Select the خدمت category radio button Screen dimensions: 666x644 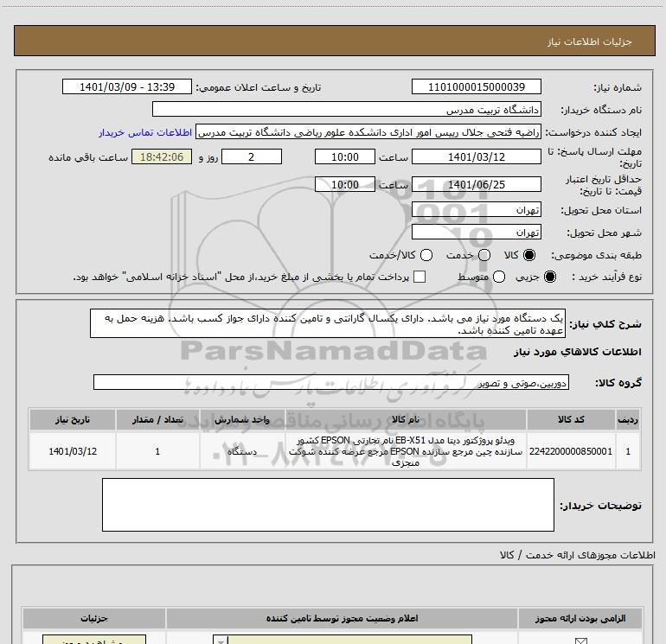[484, 255]
